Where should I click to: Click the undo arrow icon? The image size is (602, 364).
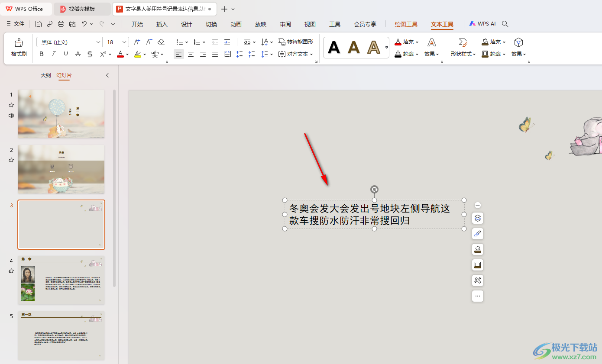pos(84,24)
